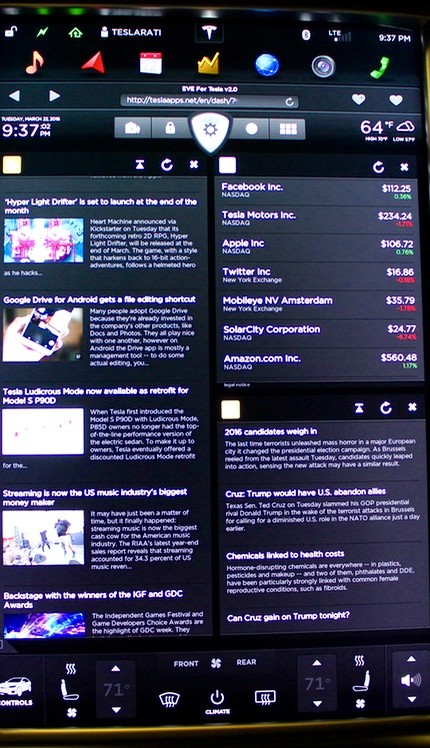430x748 pixels.
Task: Open the Google Drive for Android article
Action: (x=99, y=300)
